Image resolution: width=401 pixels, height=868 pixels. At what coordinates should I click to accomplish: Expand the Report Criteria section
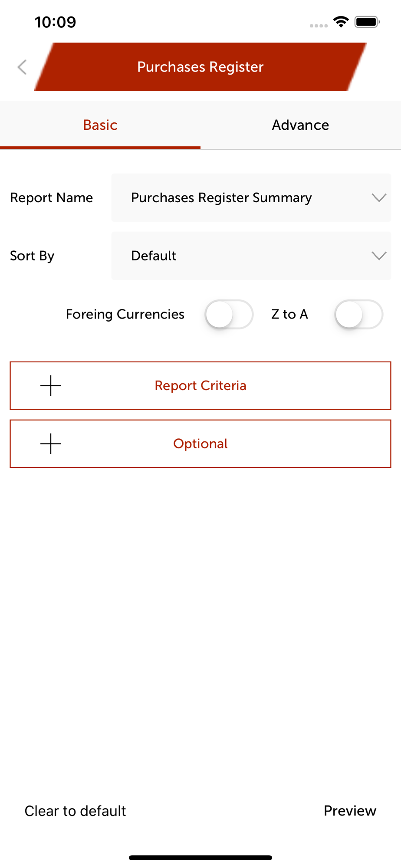point(200,385)
